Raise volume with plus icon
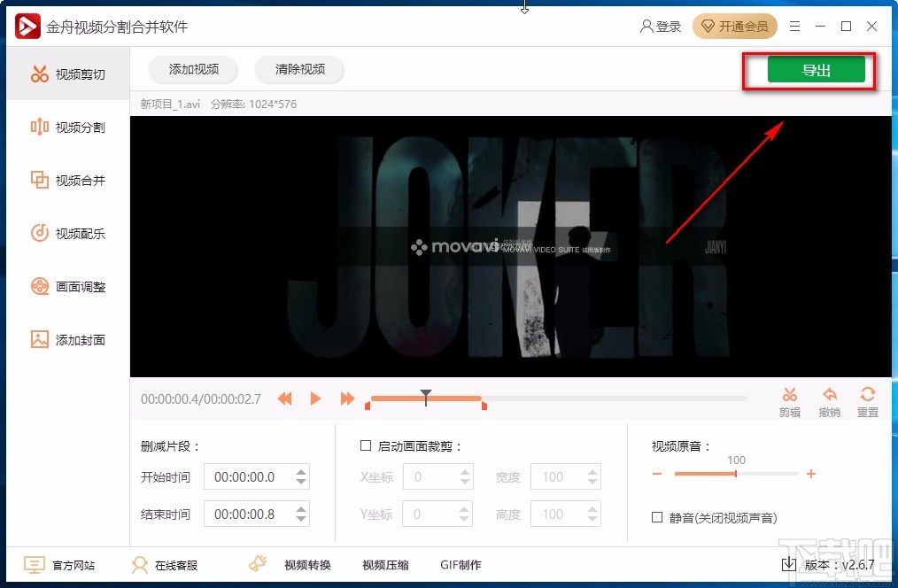 [811, 474]
